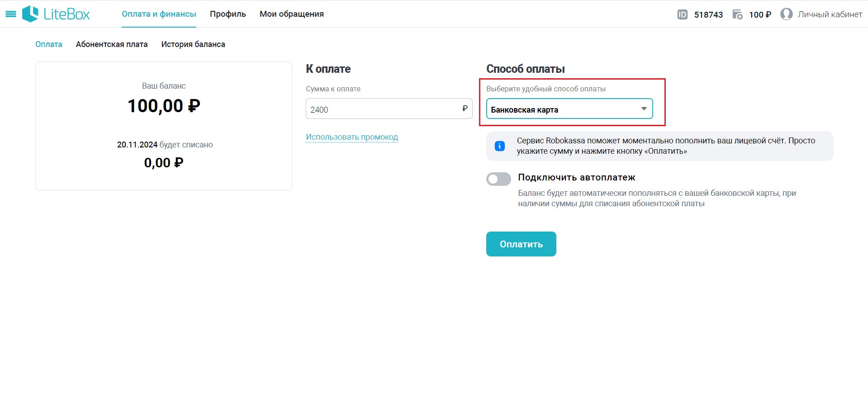The height and width of the screenshot is (412, 868).
Task: Switch to the Абонентская плата tab
Action: point(112,44)
